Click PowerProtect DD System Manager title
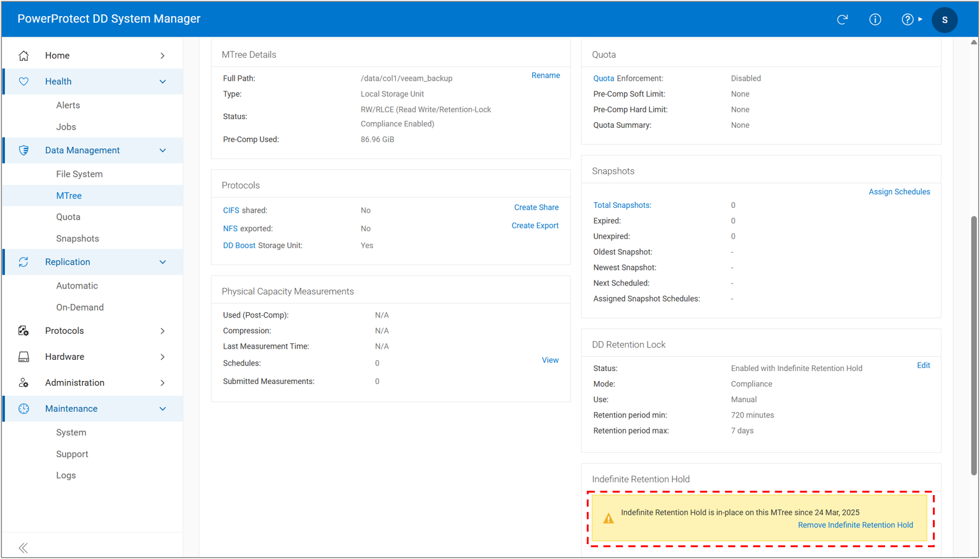Image resolution: width=980 pixels, height=559 pixels. click(109, 19)
